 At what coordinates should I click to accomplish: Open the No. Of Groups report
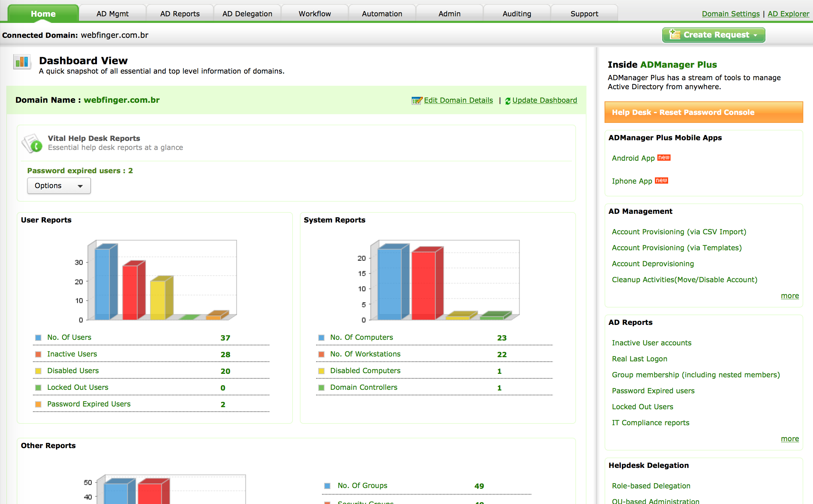click(362, 486)
